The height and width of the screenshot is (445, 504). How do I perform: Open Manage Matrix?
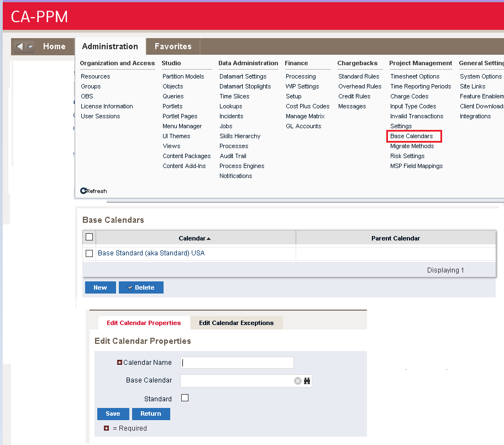click(x=305, y=116)
